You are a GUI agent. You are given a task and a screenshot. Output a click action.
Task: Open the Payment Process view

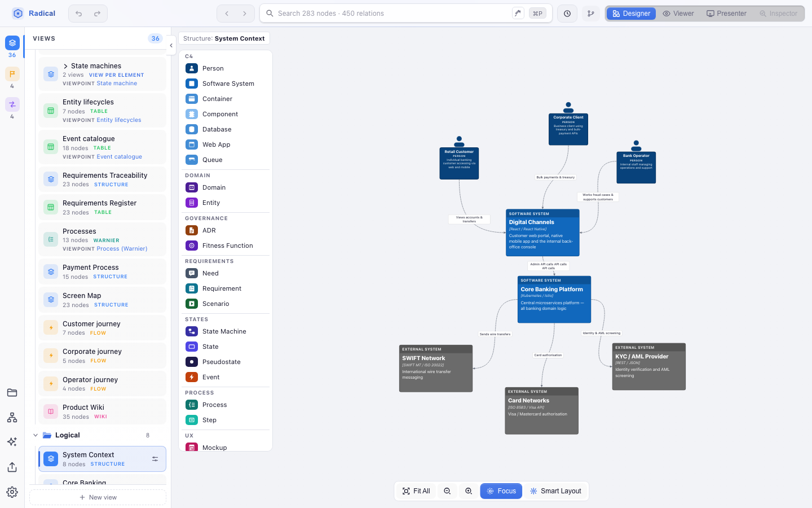tap(102, 271)
